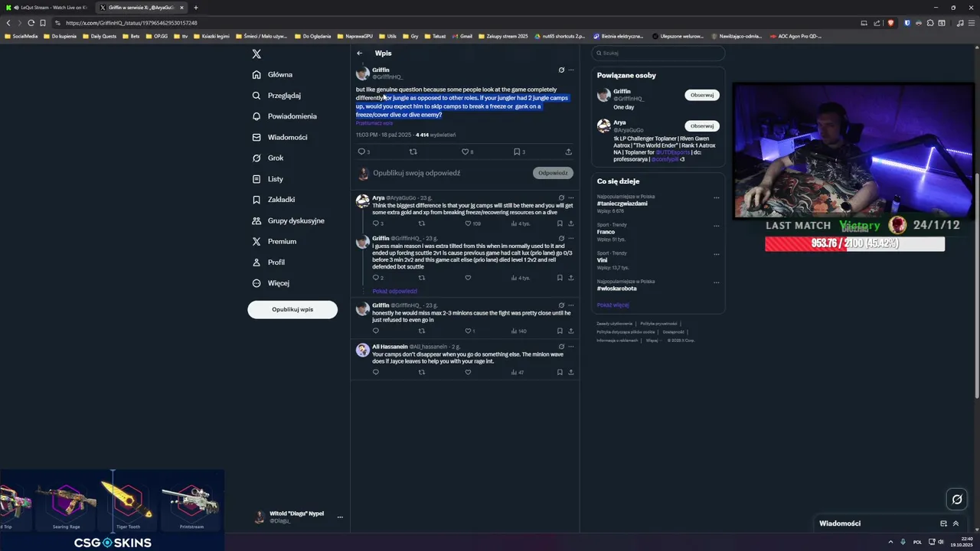The height and width of the screenshot is (551, 980).
Task: Click the Odpowiedz button
Action: (553, 173)
